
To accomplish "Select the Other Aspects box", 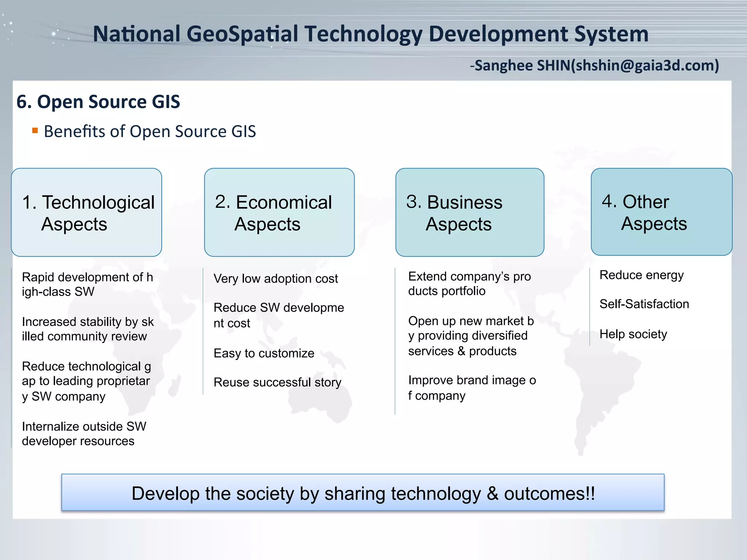I will tap(661, 212).
